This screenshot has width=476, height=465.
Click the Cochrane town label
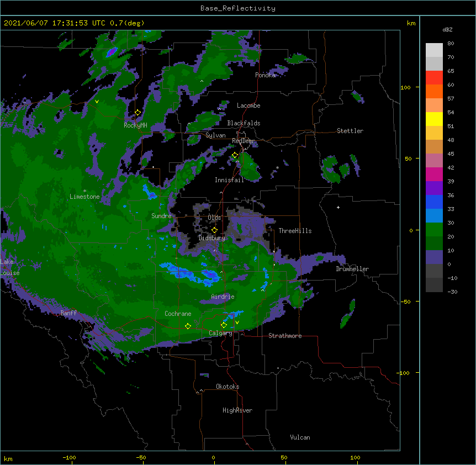coord(178,314)
